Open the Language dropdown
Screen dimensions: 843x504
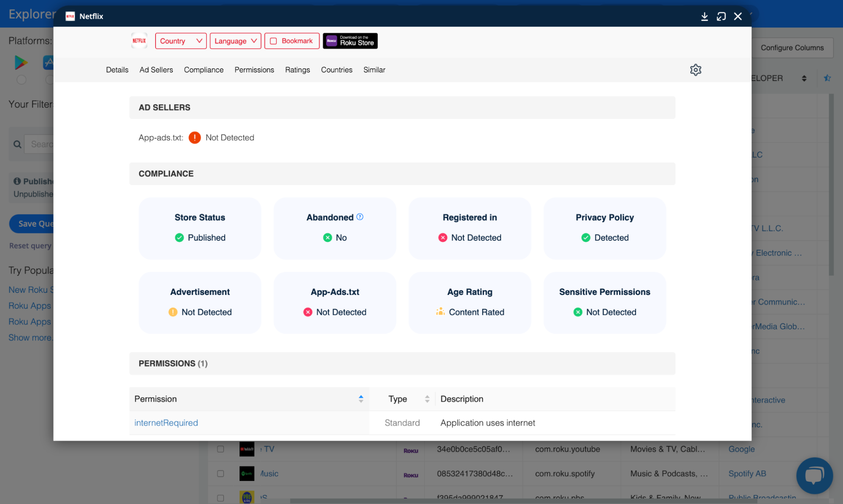coord(235,41)
